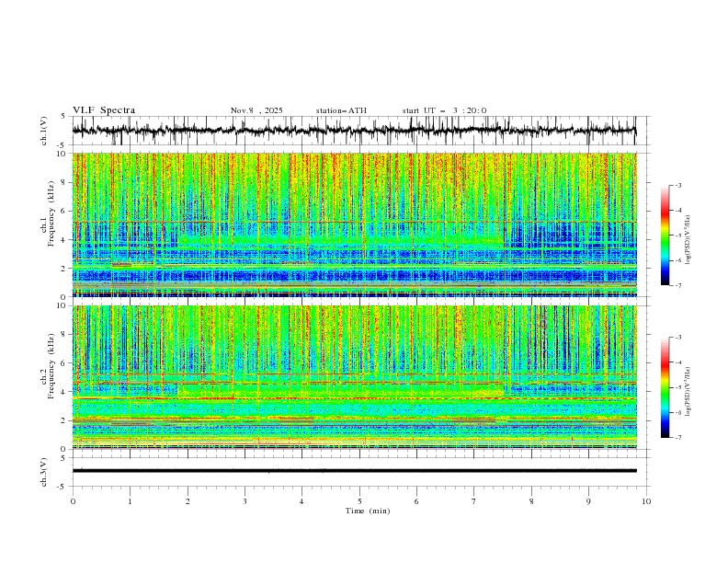Click the "6" tick on the Time axis
Image resolution: width=728 pixels, height=563 pixels.
(417, 501)
